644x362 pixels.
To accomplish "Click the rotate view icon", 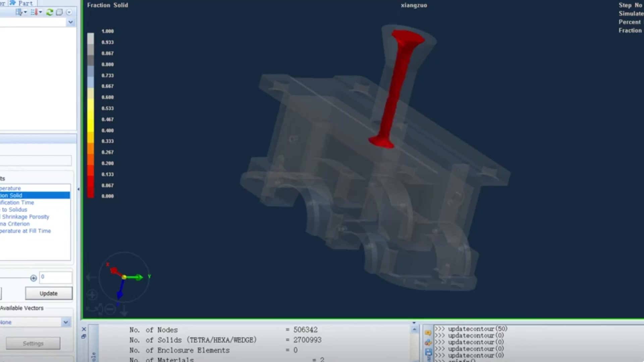I will click(x=95, y=309).
